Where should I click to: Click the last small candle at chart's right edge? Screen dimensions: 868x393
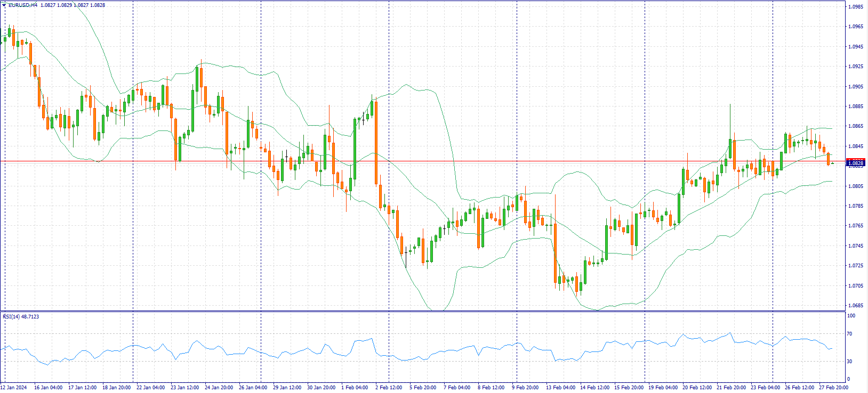(x=832, y=163)
